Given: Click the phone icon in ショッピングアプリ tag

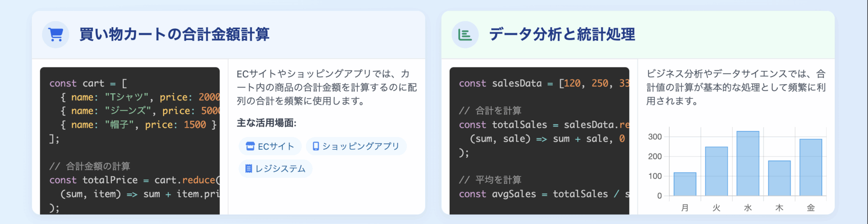Looking at the screenshot, I should point(316,146).
